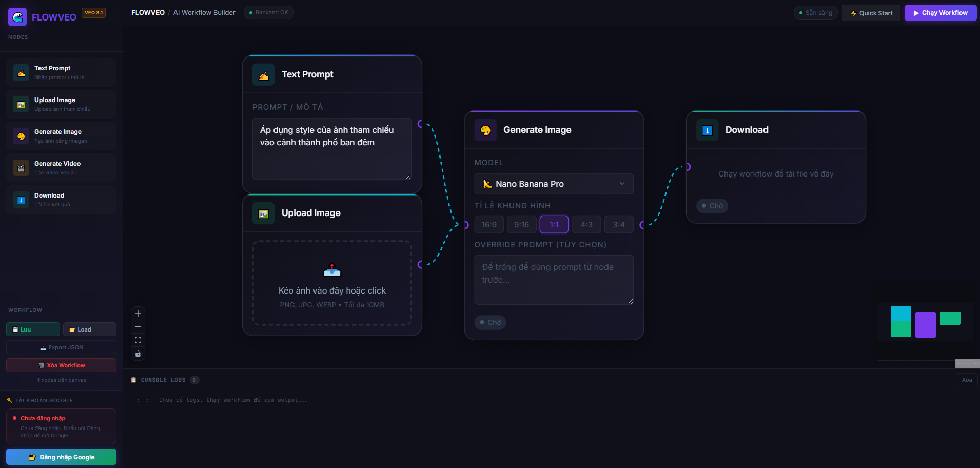Select the Generate Video clapperboard icon
The width and height of the screenshot is (980, 468).
(21, 168)
